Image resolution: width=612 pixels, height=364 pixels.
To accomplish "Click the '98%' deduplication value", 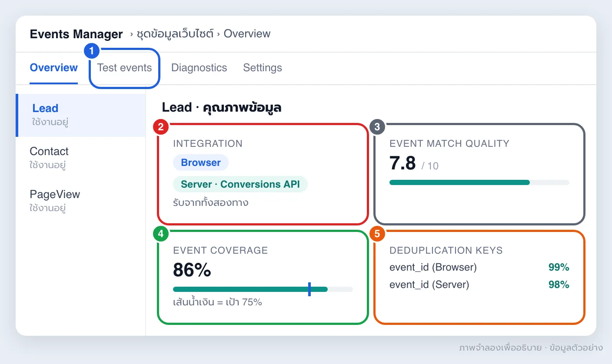I will (x=559, y=285).
